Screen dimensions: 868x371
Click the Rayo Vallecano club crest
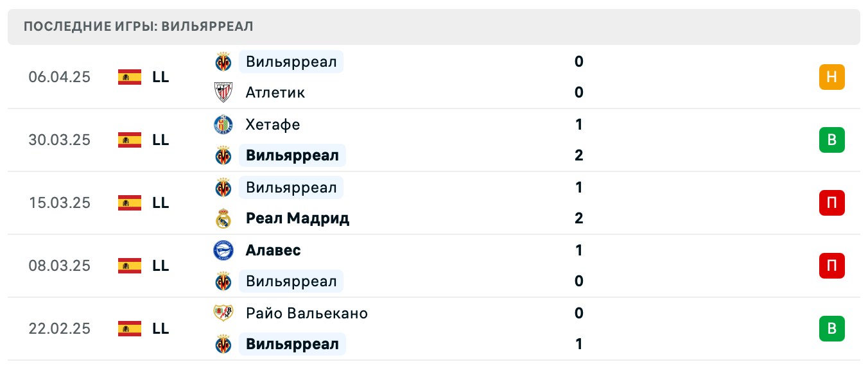223,313
